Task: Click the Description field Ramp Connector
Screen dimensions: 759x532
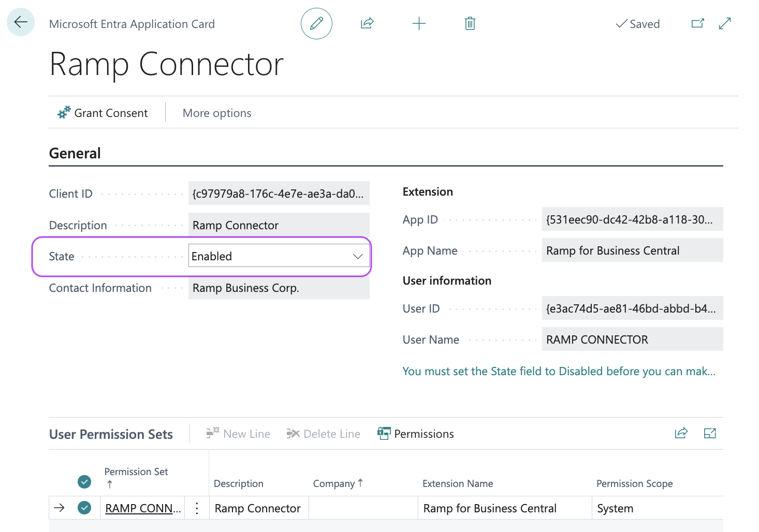Action: pos(279,225)
